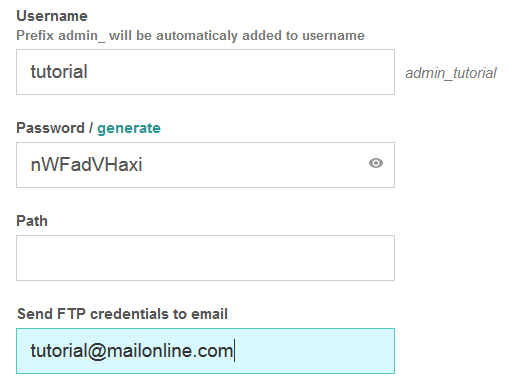Image resolution: width=523 pixels, height=383 pixels.
Task: Place cursor in nWFadVHaxi password text
Action: coord(86,164)
